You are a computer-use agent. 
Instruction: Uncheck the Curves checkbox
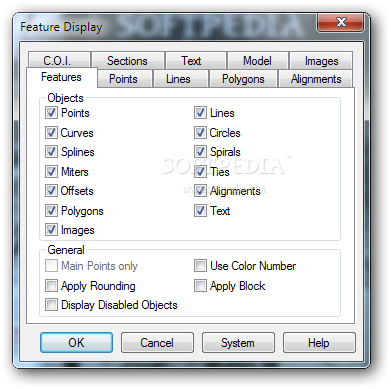coord(51,133)
